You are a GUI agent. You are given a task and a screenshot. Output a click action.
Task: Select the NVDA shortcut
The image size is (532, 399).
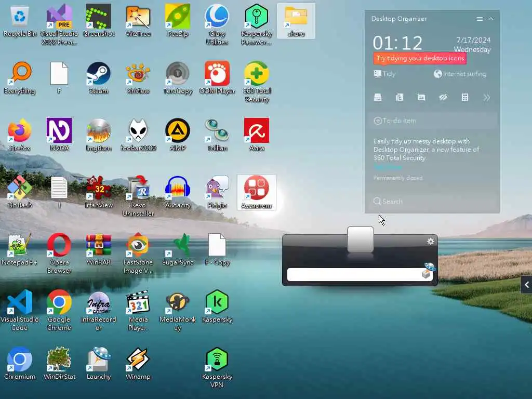(x=59, y=135)
